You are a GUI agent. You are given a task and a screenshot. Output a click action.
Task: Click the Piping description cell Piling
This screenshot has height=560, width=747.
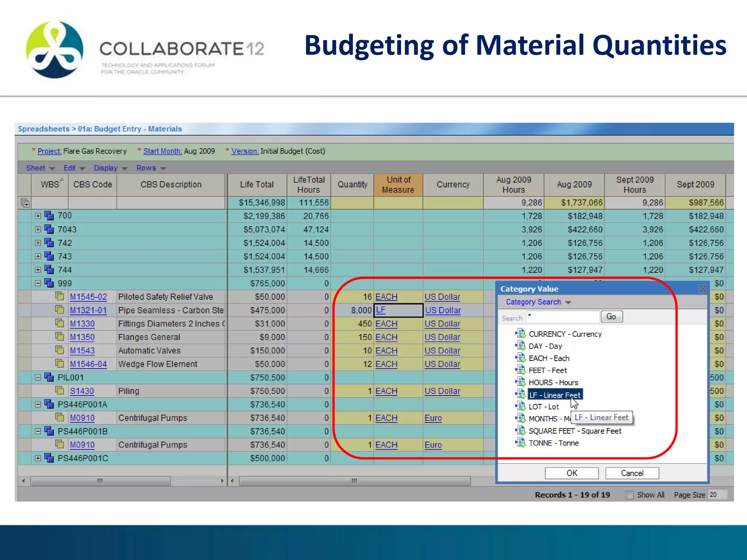(171, 391)
